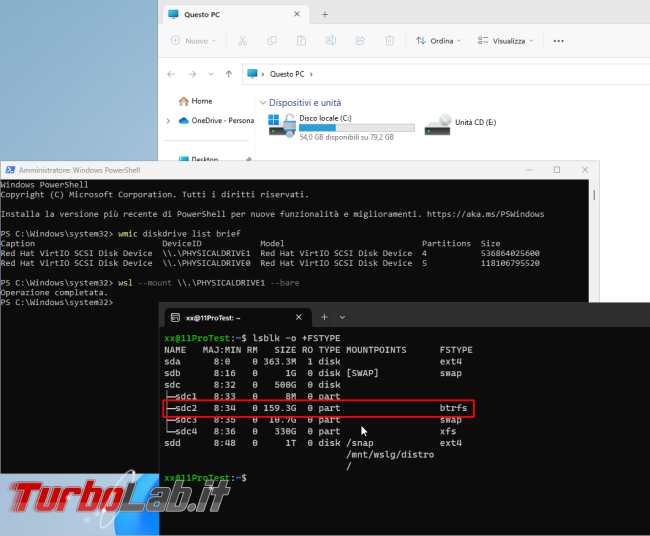Expand the OneDrive tree node arrow
Screen dimensions: 650x536
[168, 121]
